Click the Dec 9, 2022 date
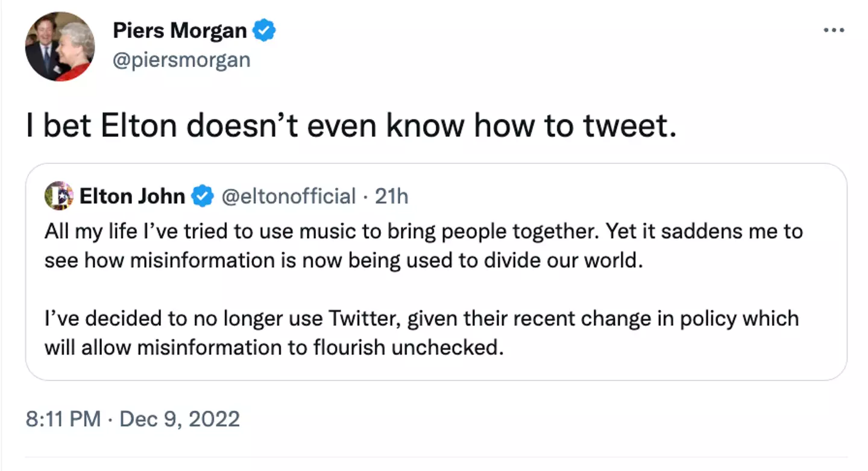This screenshot has width=868, height=471. click(180, 419)
